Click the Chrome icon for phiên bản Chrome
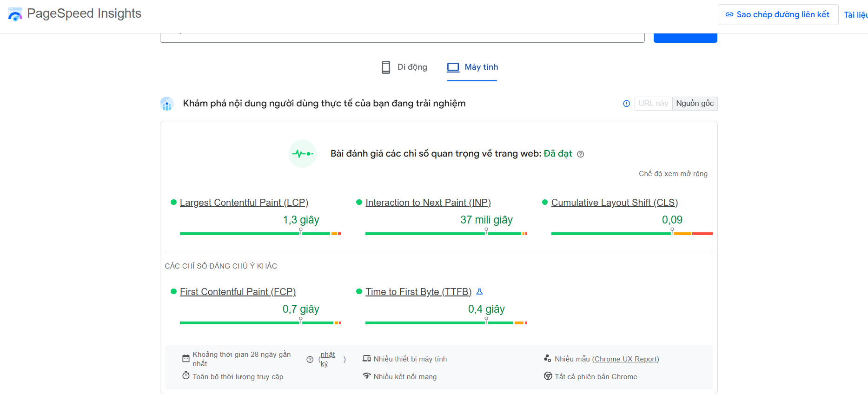The image size is (868, 394). (548, 376)
